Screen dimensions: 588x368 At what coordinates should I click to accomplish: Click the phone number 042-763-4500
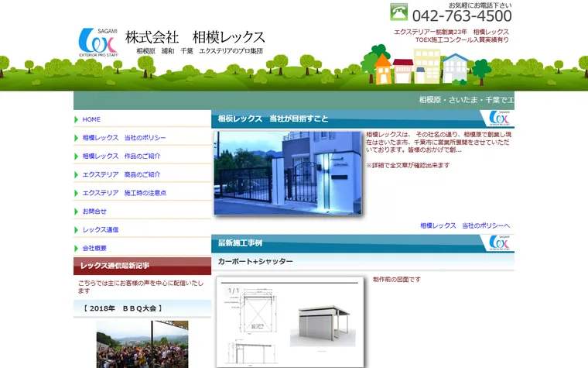pyautogui.click(x=462, y=16)
